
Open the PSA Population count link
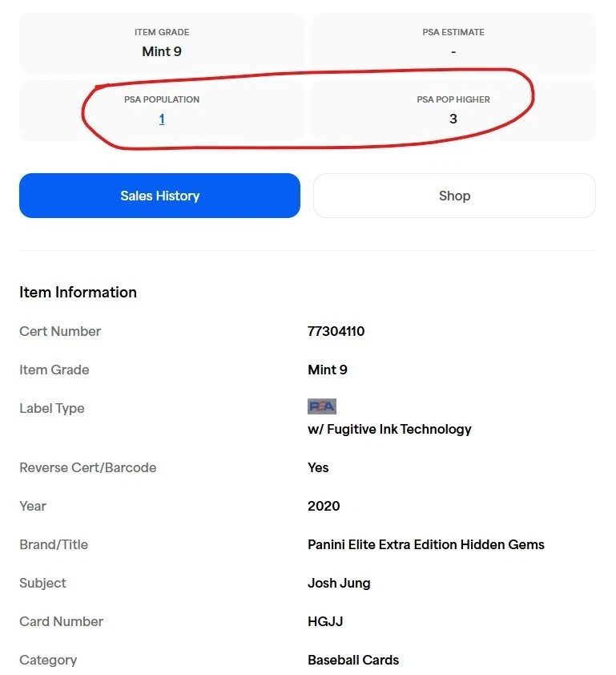point(162,119)
